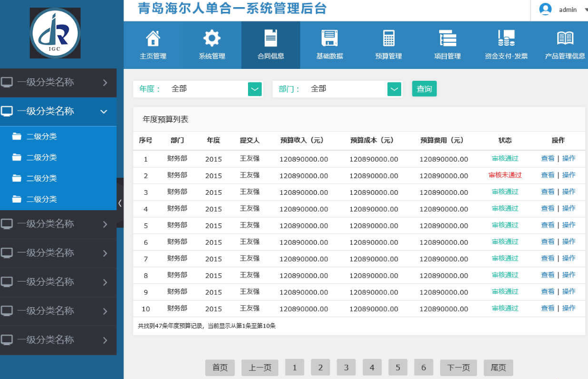Expand the first 一级分类名称 sidebar item
The height and width of the screenshot is (379, 588).
click(x=58, y=83)
